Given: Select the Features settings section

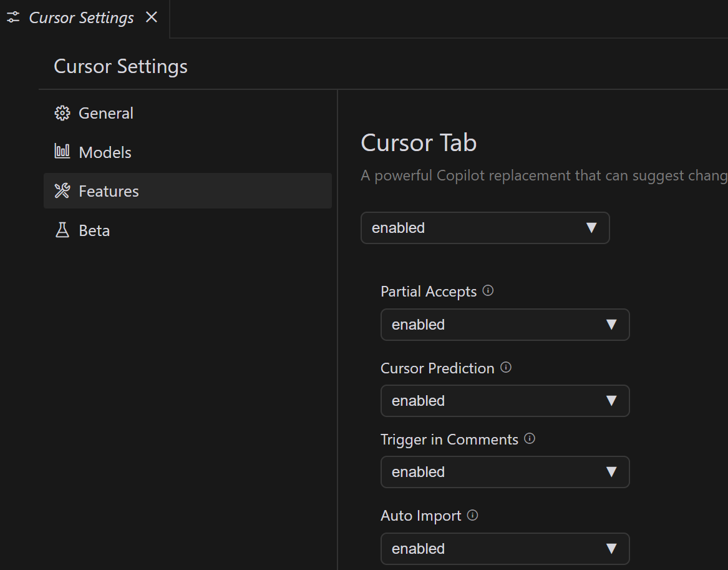Looking at the screenshot, I should pyautogui.click(x=109, y=191).
